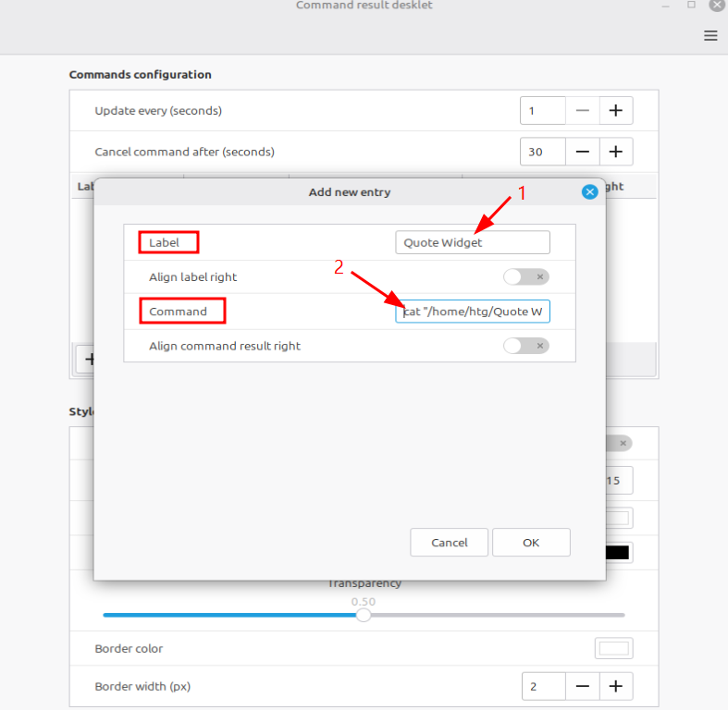Open the black color swatch behind dialog
The height and width of the screenshot is (710, 728).
[x=618, y=553]
